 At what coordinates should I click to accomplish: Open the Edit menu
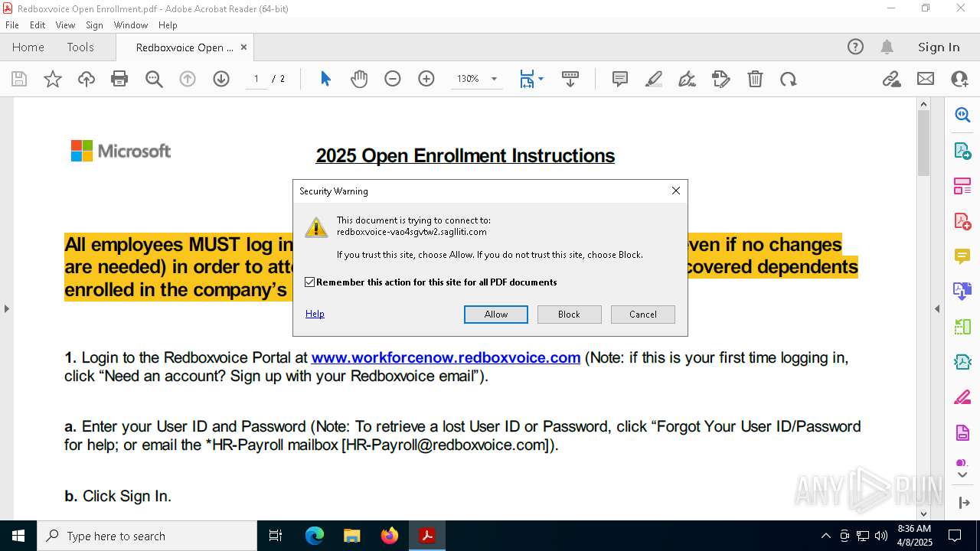[38, 25]
